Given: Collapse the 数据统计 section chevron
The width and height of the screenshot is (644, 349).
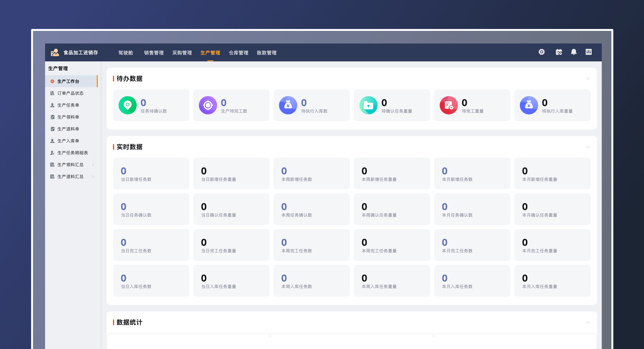Looking at the screenshot, I should tap(588, 322).
